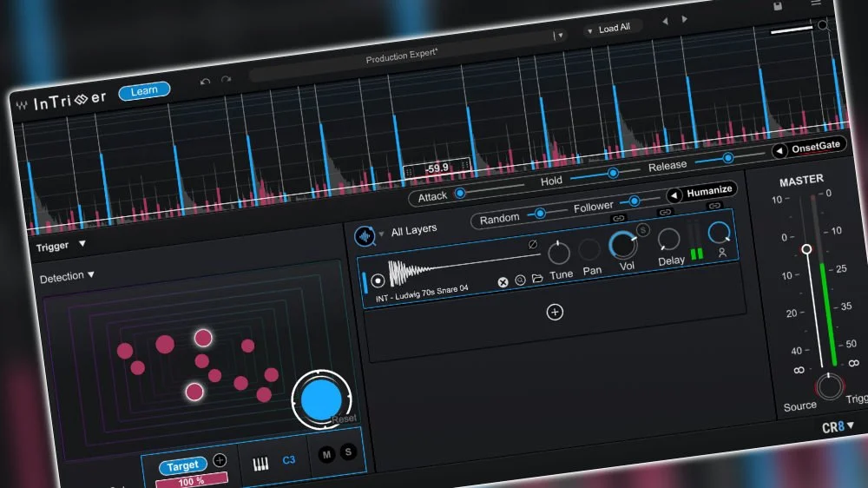Screen dimensions: 868x488
Task: Click the Waves logo beside InTrigger
Action: pos(22,105)
